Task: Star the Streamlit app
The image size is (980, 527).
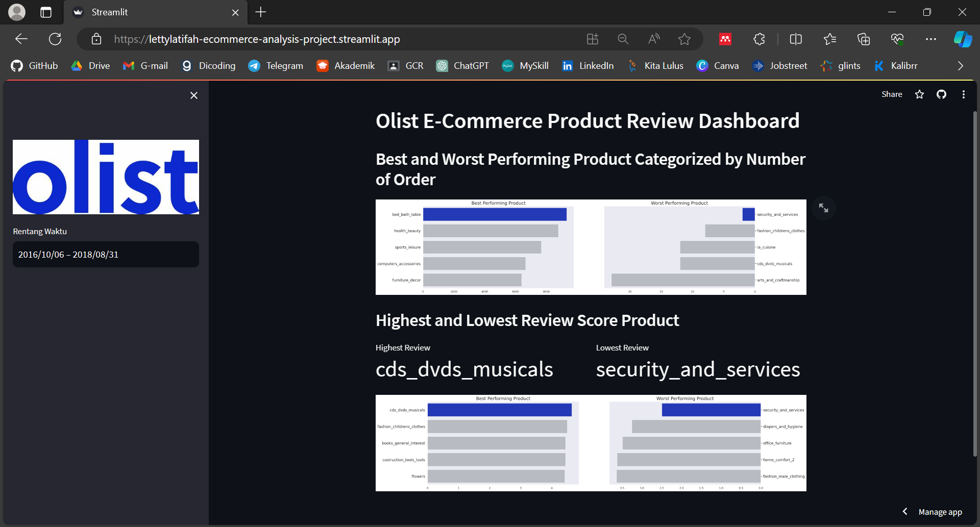Action: coord(919,94)
